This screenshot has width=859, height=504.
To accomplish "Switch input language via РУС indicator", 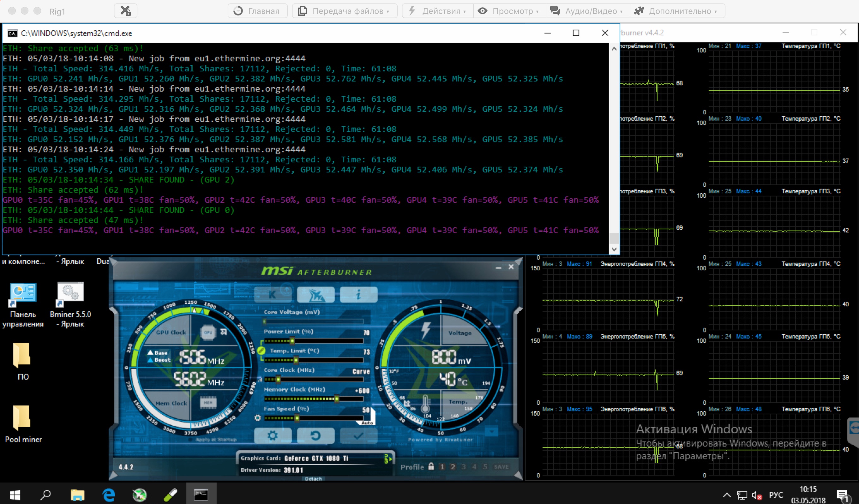I will tap(776, 495).
